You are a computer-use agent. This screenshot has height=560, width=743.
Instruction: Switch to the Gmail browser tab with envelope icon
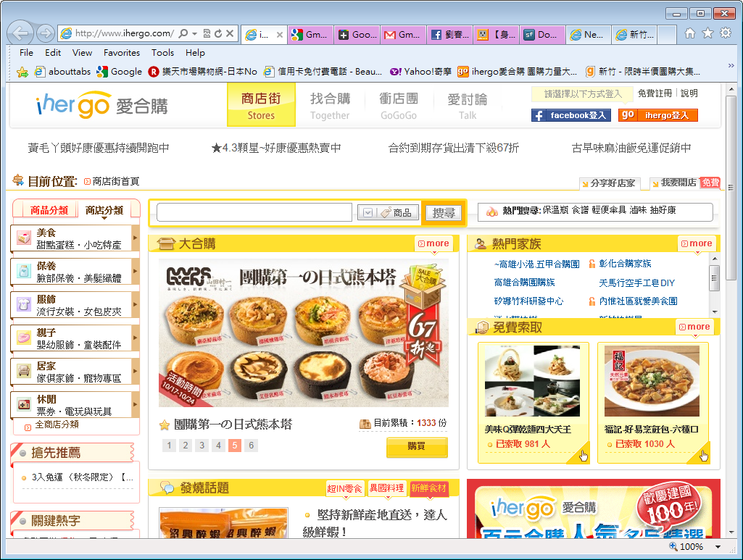[403, 35]
